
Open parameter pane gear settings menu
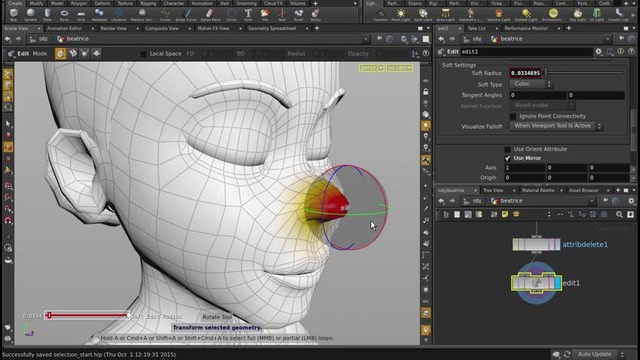coord(598,51)
